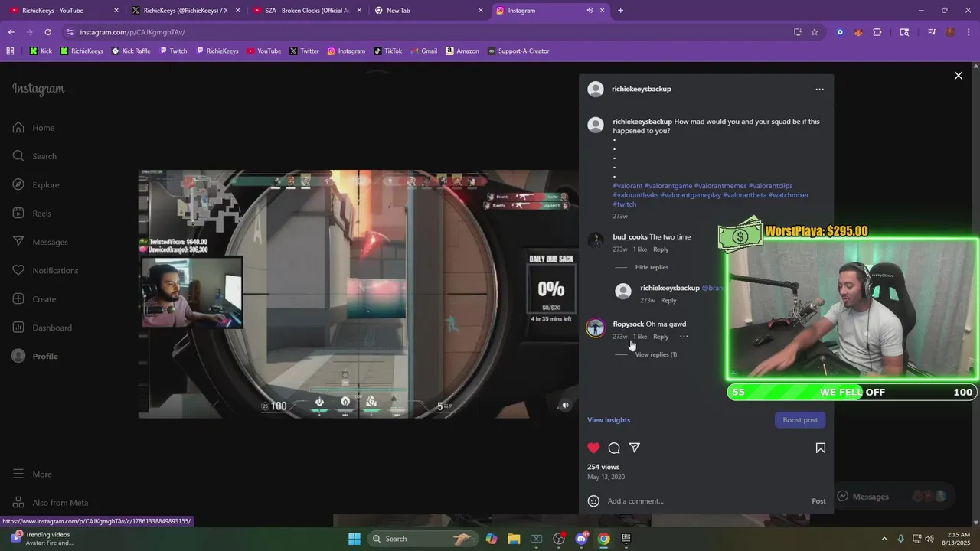This screenshot has height=551, width=980.
Task: Open the Home page in Instagram sidebar
Action: tap(34, 128)
